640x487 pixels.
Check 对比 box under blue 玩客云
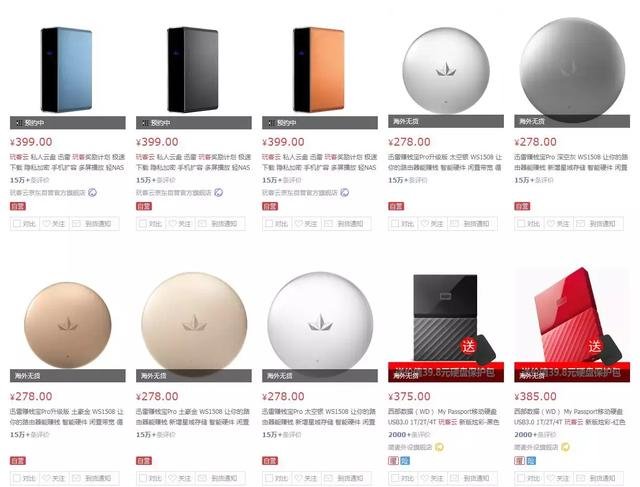[17, 224]
